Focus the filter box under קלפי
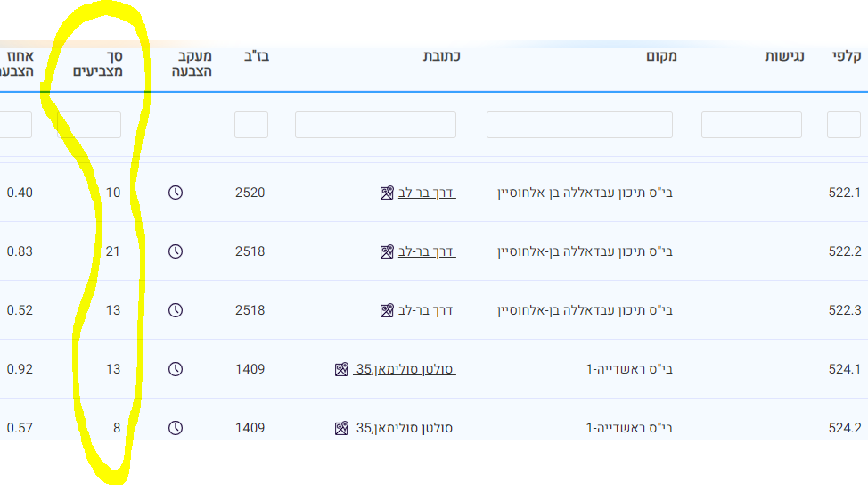868x485 pixels. click(843, 125)
